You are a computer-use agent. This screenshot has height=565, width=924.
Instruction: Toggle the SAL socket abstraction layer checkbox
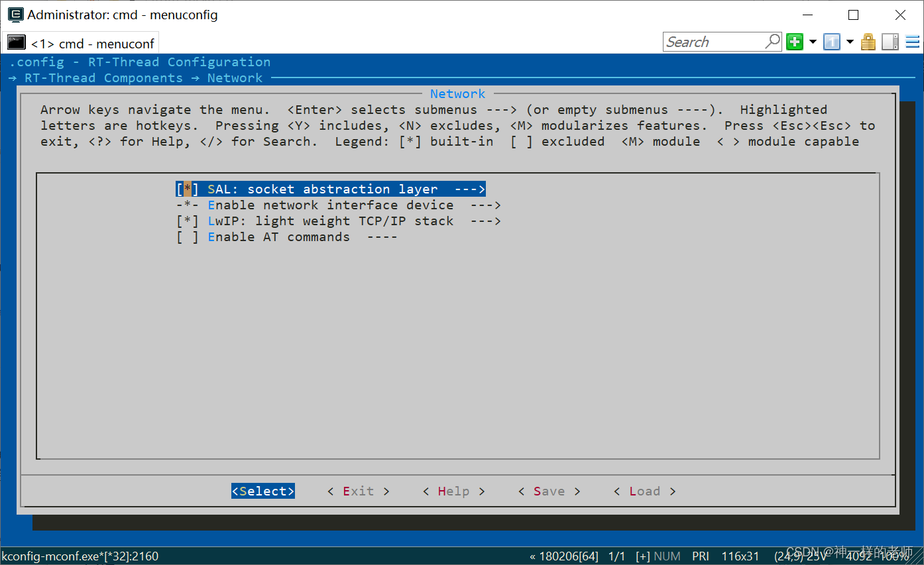(188, 189)
